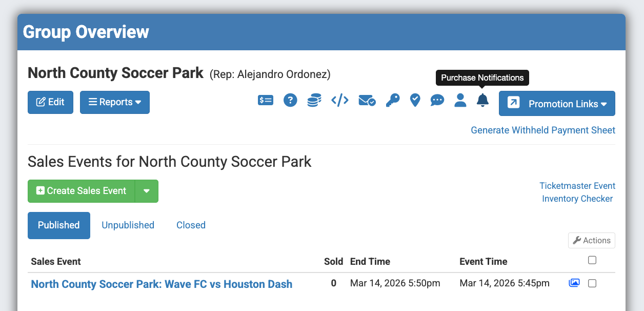Viewport: 644px width, 311px height.
Task: Click the user profile silhouette icon
Action: (460, 101)
